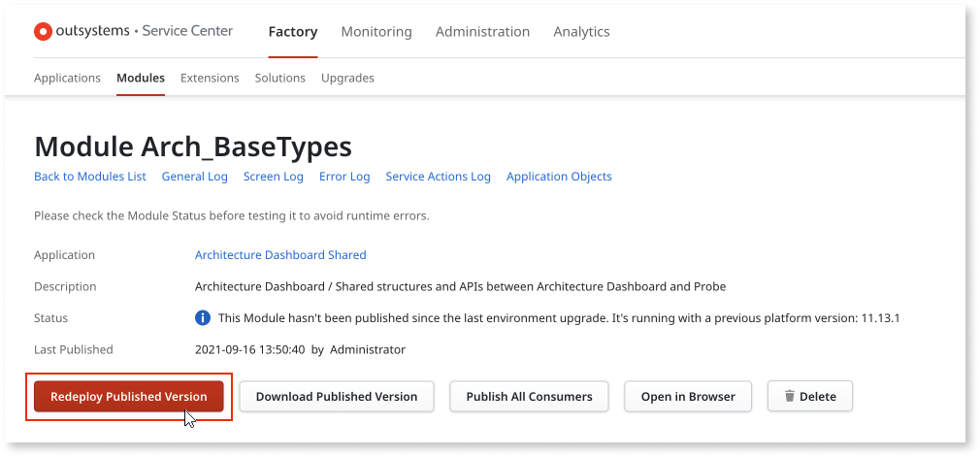The height and width of the screenshot is (457, 980).
Task: Click Redeploy Published Version button
Action: (129, 397)
